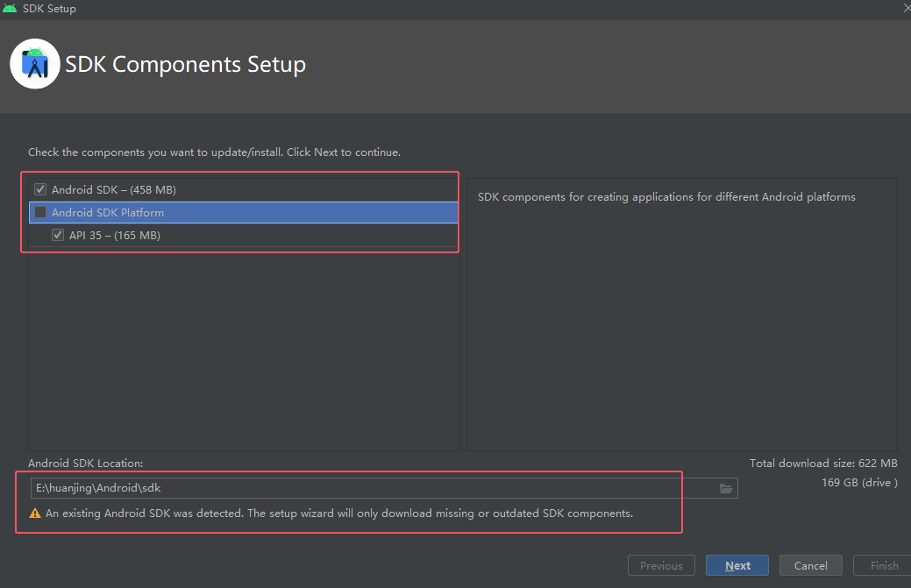
Task: Click Next to continue setup
Action: tap(737, 565)
